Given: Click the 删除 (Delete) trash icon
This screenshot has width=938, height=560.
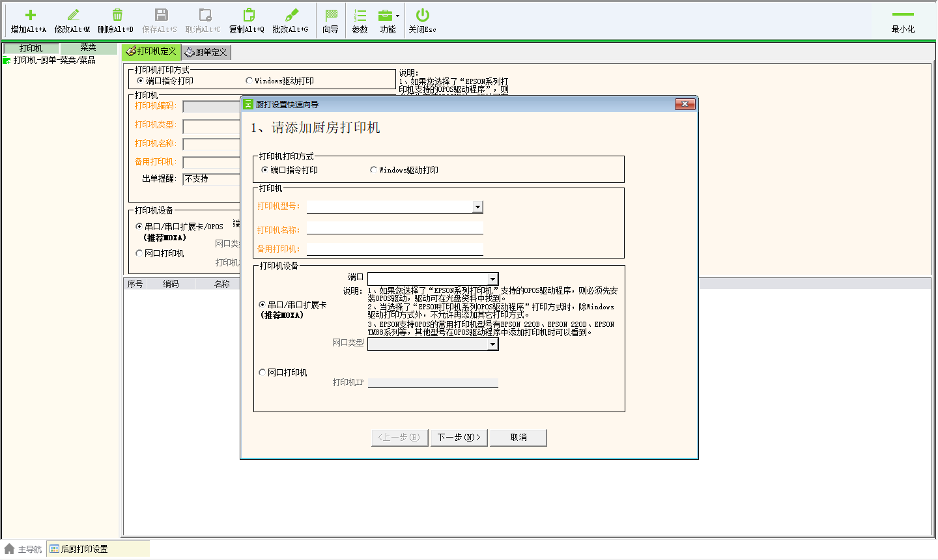Looking at the screenshot, I should [117, 15].
